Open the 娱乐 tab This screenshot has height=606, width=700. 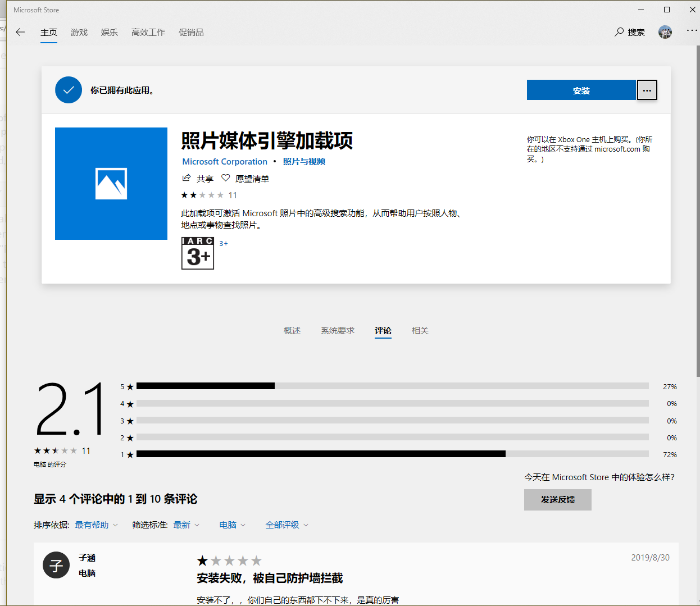[x=110, y=33]
